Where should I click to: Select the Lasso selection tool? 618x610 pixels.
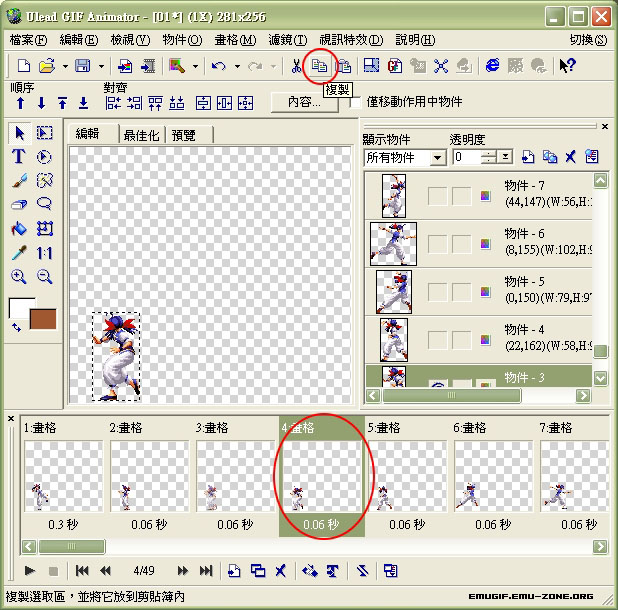pos(45,204)
